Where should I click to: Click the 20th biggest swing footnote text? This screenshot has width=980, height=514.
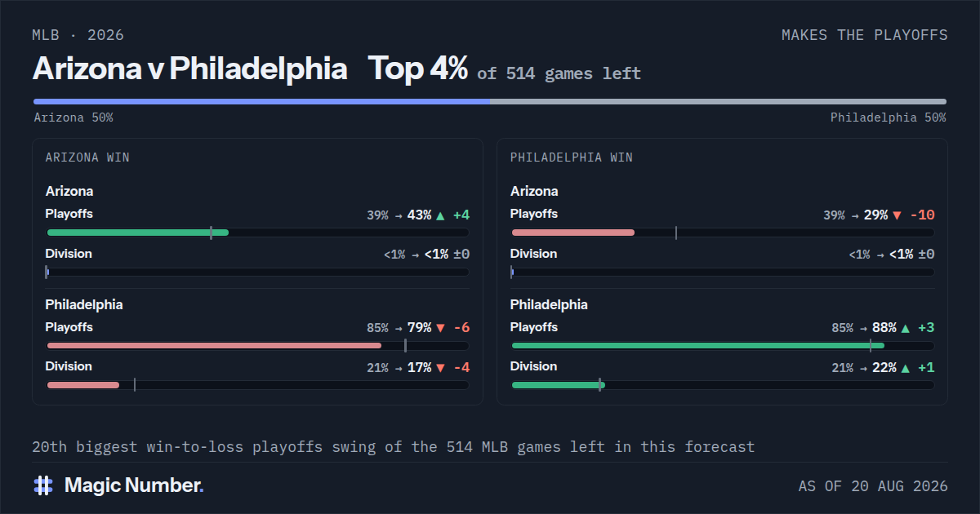[394, 447]
